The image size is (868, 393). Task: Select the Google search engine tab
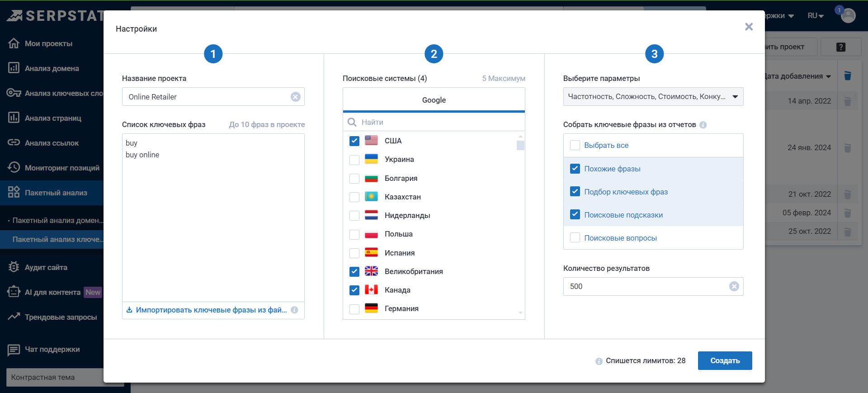click(434, 100)
